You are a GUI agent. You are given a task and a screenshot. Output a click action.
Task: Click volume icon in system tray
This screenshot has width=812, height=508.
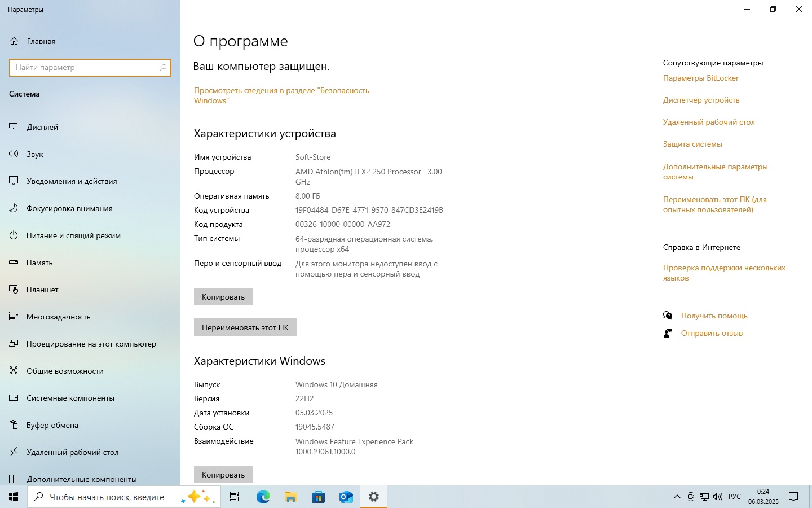(717, 497)
